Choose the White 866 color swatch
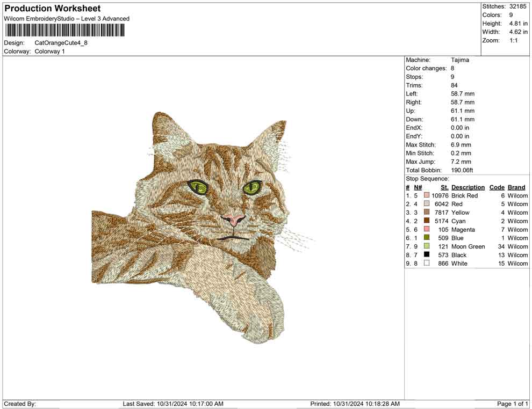This screenshot has height=409, width=532. tap(426, 263)
